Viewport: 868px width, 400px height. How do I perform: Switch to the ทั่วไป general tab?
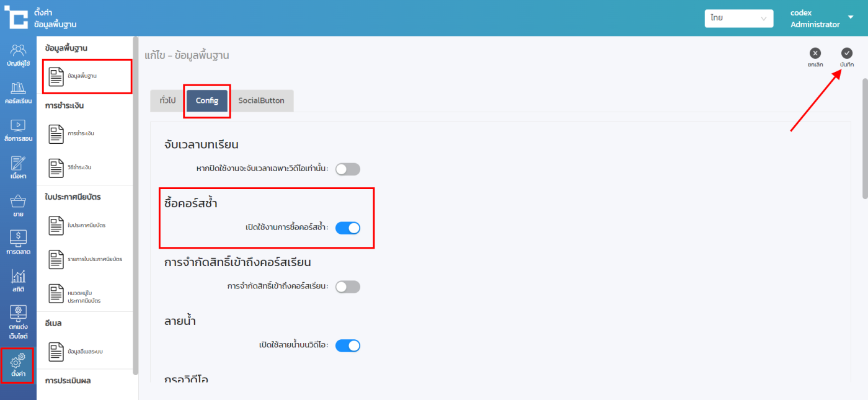click(167, 100)
